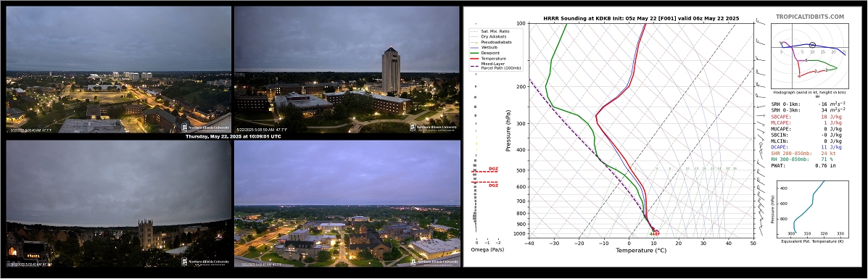Click the Northern Illinois University logo in top-left webcam
This screenshot has width=868, height=279.
[205, 127]
